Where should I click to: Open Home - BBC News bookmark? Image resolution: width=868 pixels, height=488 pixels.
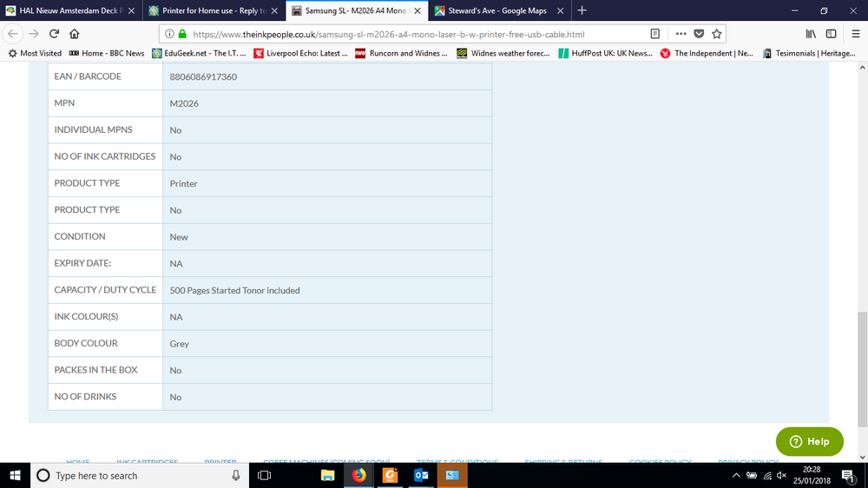click(x=106, y=53)
